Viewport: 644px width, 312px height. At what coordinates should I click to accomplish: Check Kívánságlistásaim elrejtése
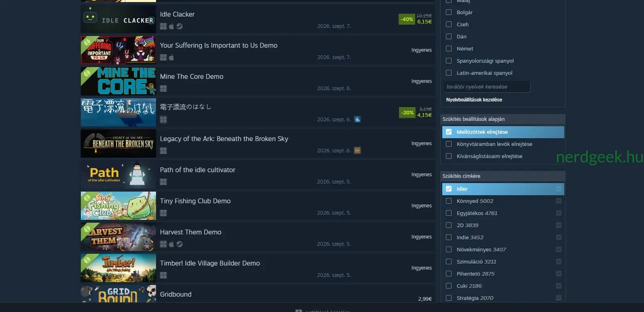pos(449,156)
